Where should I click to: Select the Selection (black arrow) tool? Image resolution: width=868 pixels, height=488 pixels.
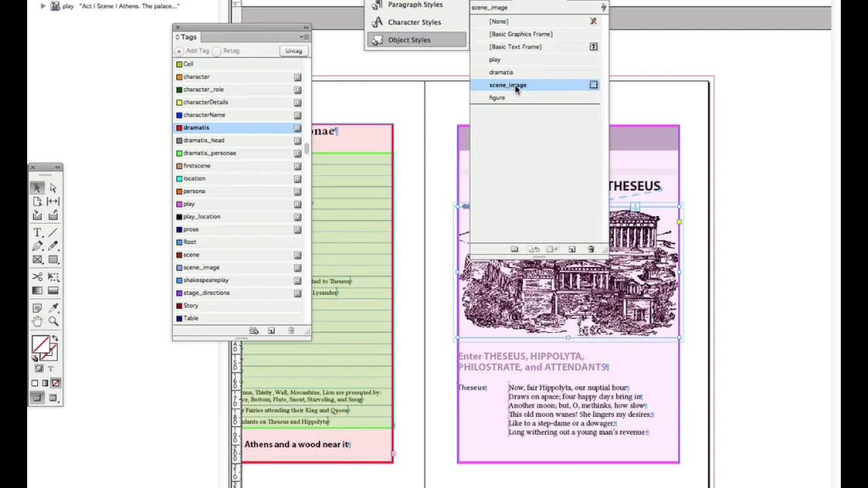coord(37,188)
